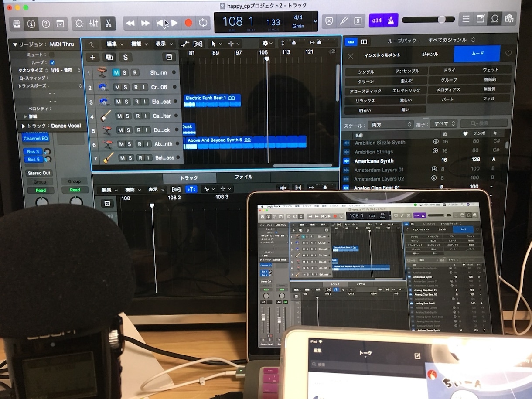Screen dimensions: 532x399
Task: Solo track 3 Ele...eat
Action: pyautogui.click(x=127, y=102)
